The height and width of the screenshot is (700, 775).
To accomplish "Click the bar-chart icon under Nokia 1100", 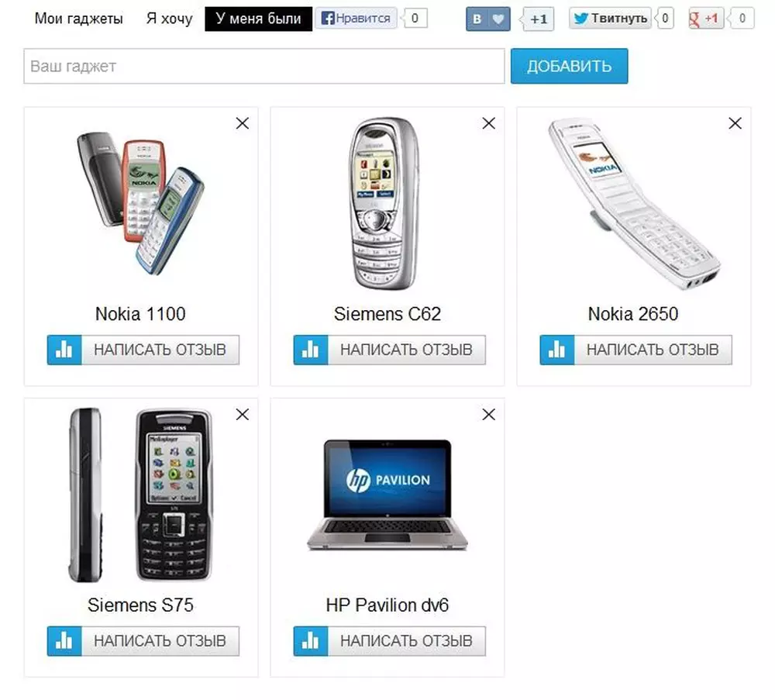I will coord(64,350).
